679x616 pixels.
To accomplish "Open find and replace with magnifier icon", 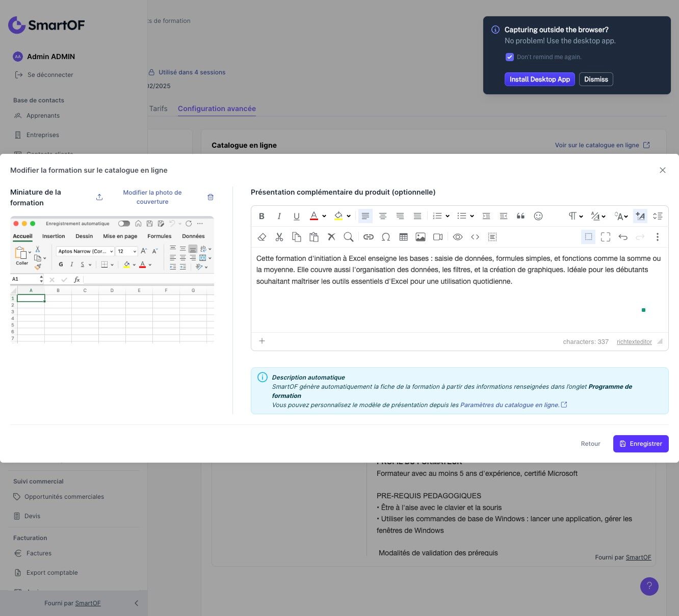I will point(348,237).
